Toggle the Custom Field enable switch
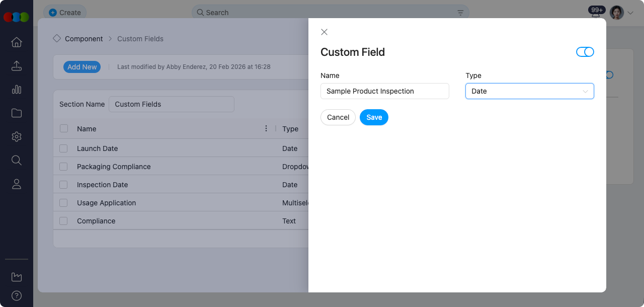This screenshot has height=307, width=644. 585,52
